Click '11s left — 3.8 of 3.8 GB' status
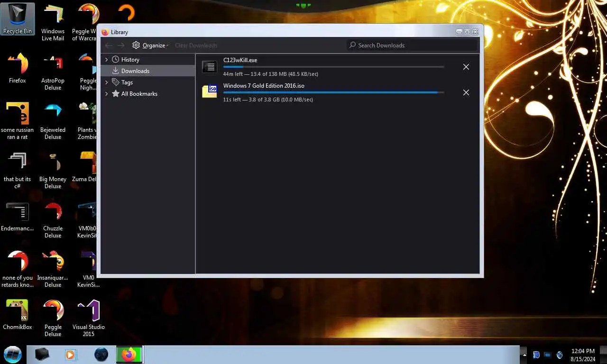 (x=268, y=100)
